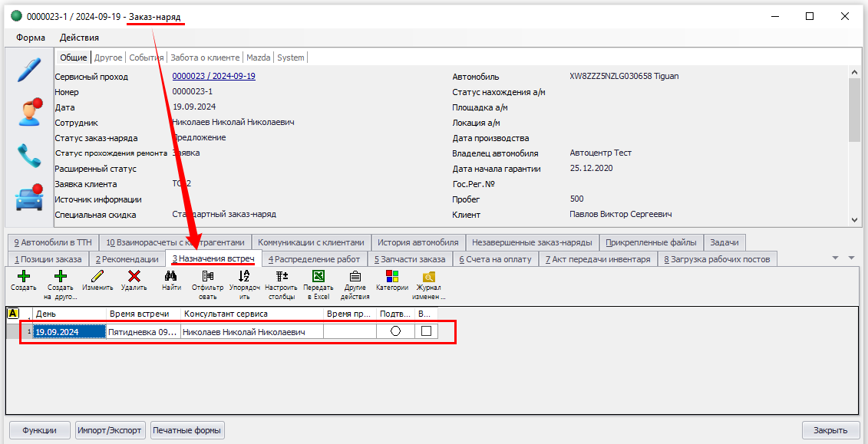Open the Действия menu
868x444 pixels.
click(x=79, y=38)
